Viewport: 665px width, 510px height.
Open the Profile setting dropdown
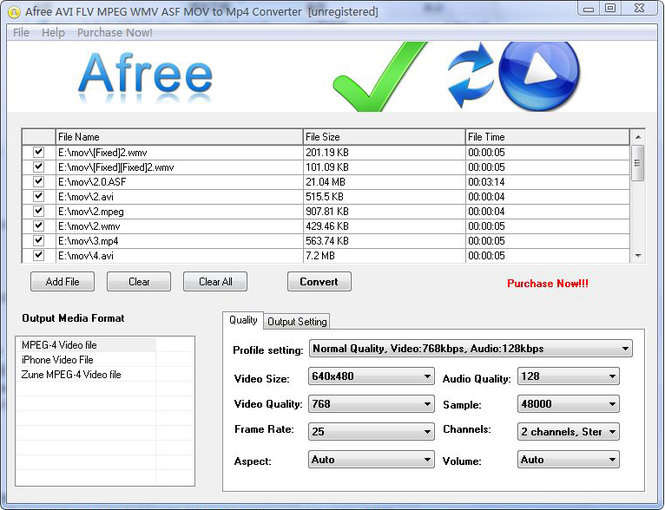471,348
